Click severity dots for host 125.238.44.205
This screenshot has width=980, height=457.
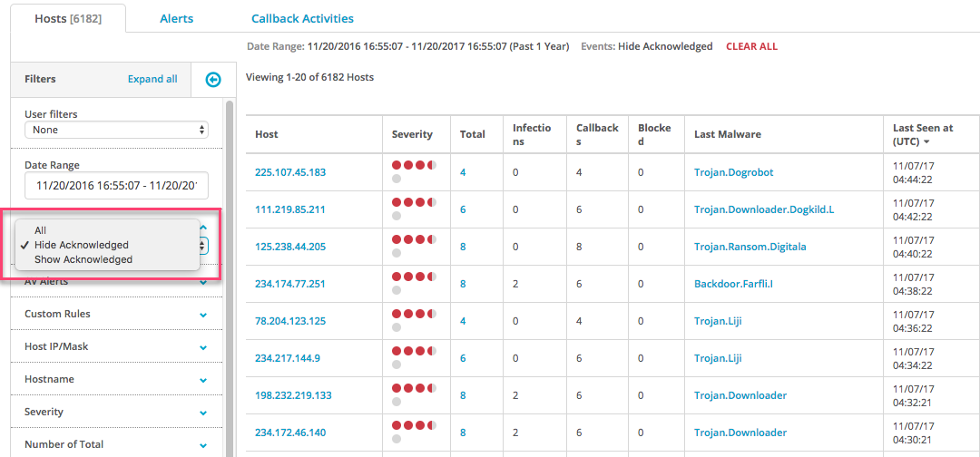coord(415,246)
